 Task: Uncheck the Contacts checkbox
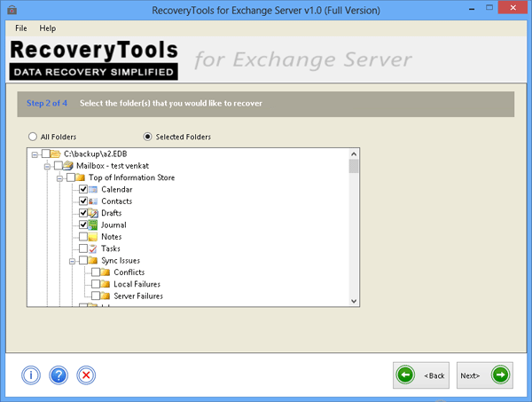click(x=83, y=201)
